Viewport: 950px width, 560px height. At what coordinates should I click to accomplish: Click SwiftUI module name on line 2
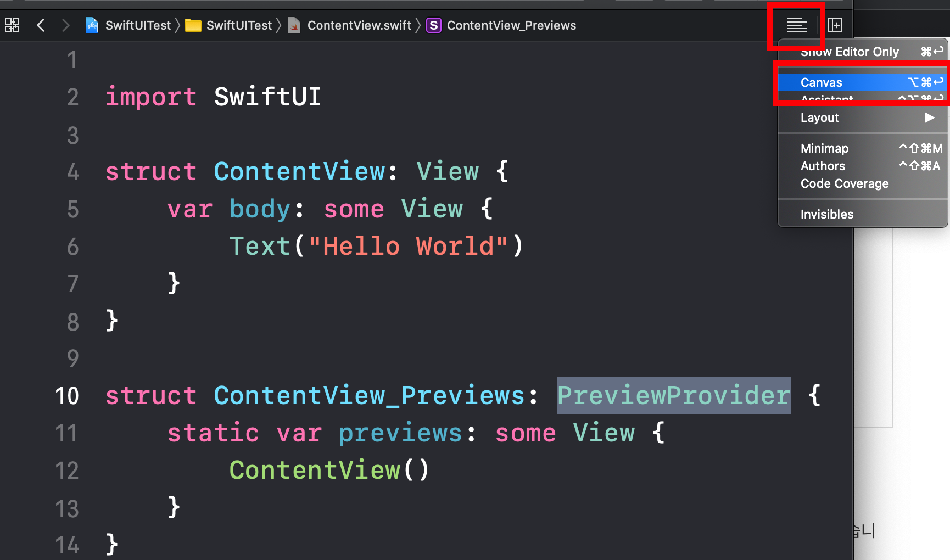click(x=267, y=97)
